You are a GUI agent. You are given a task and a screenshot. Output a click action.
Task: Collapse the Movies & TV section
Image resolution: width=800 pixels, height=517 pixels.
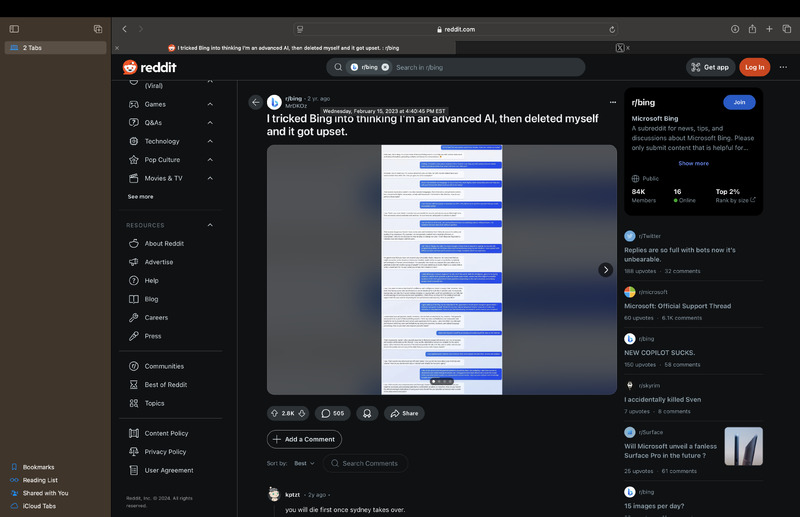coord(210,178)
